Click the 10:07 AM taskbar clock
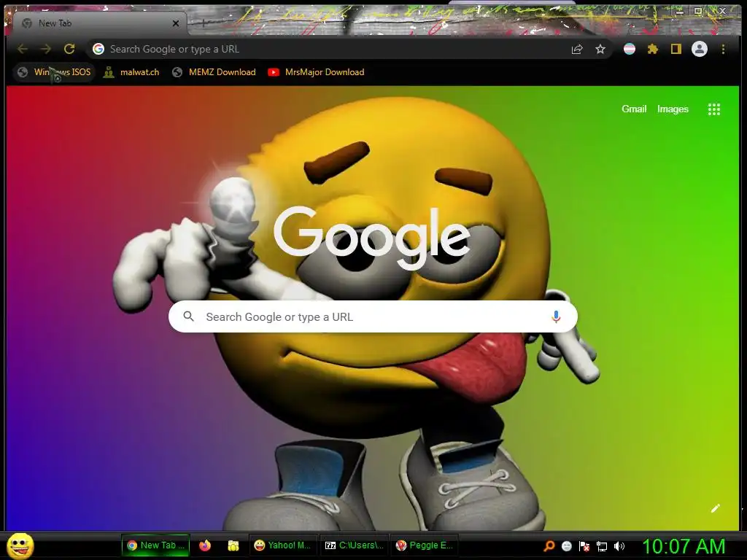Viewport: 747px width, 560px height. tap(684, 546)
